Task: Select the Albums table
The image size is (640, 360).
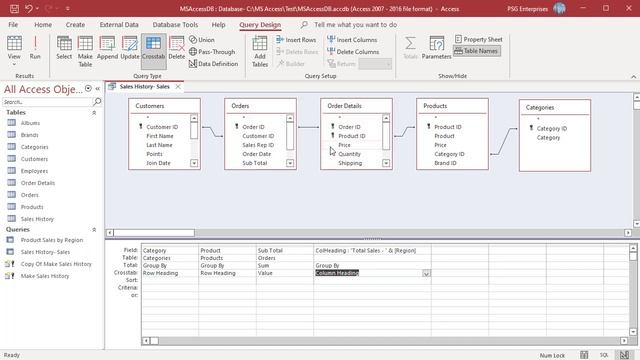Action: [30, 123]
